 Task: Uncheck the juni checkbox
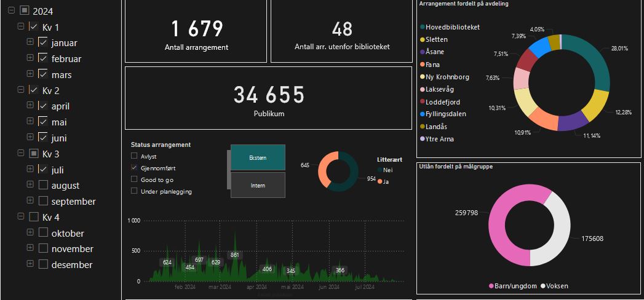point(43,138)
